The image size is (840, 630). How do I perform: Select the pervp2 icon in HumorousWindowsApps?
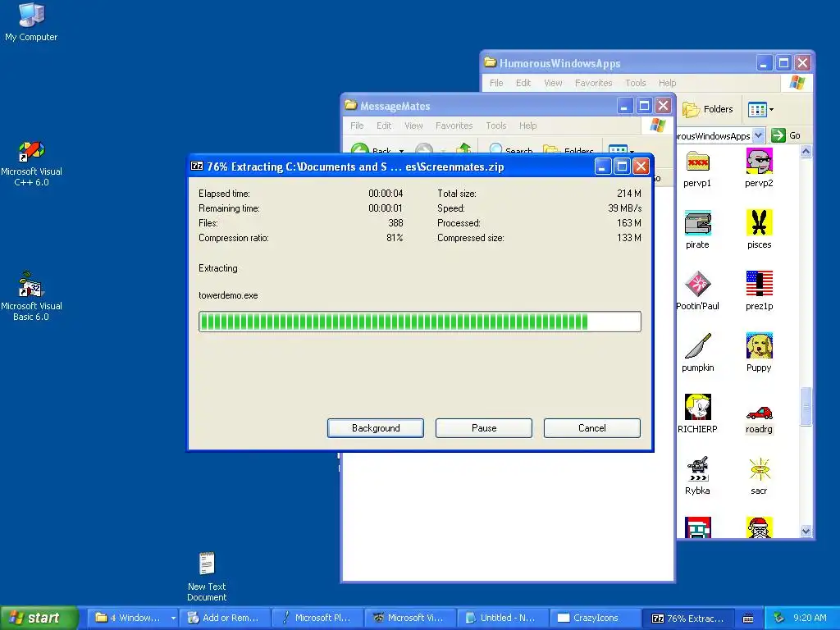pyautogui.click(x=759, y=169)
